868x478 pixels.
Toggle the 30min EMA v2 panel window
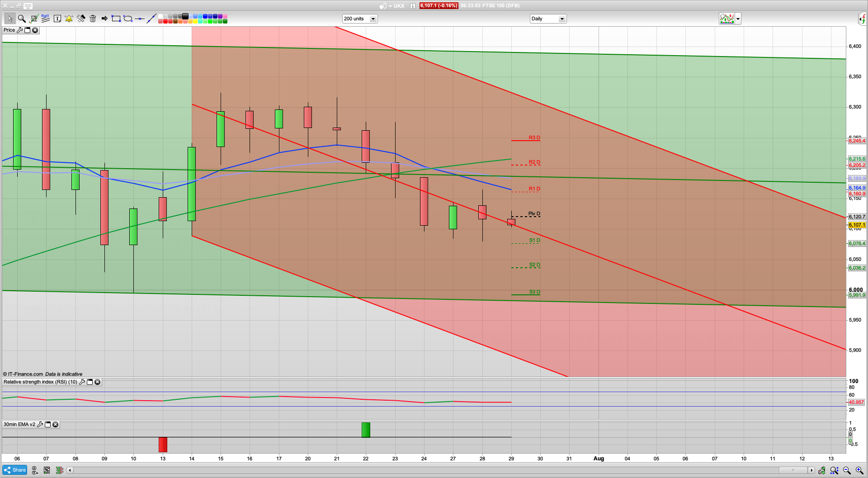tap(47, 425)
